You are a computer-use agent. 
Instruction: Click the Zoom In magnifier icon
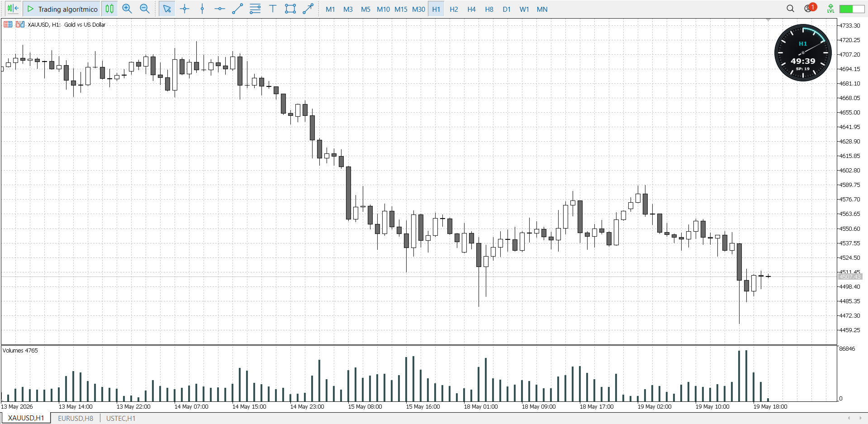127,9
